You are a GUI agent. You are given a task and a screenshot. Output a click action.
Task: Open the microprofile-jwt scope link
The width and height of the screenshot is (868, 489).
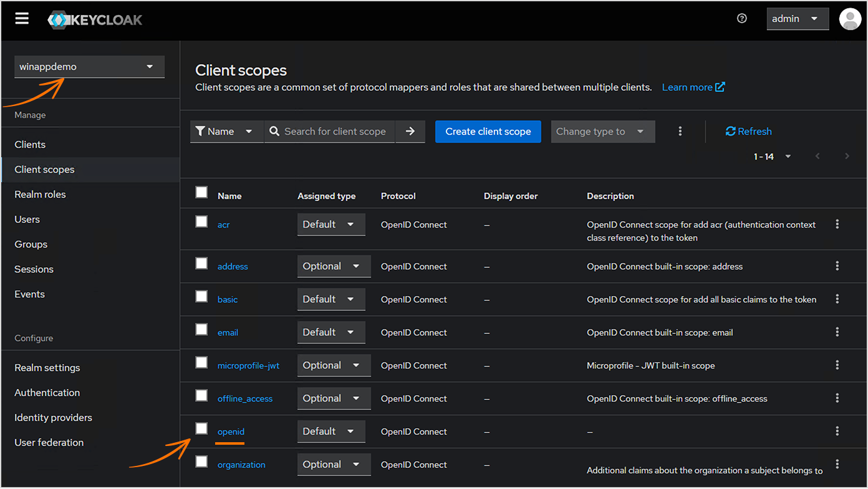(248, 366)
